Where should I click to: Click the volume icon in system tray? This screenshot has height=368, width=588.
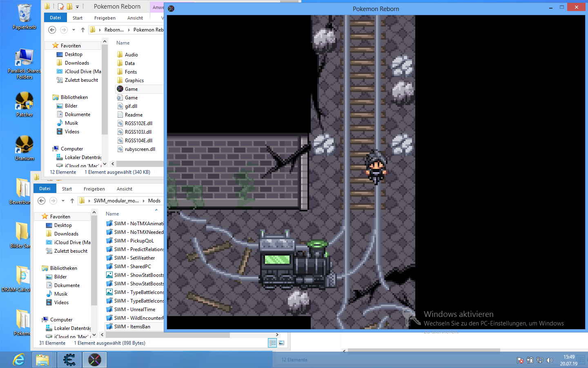[550, 360]
